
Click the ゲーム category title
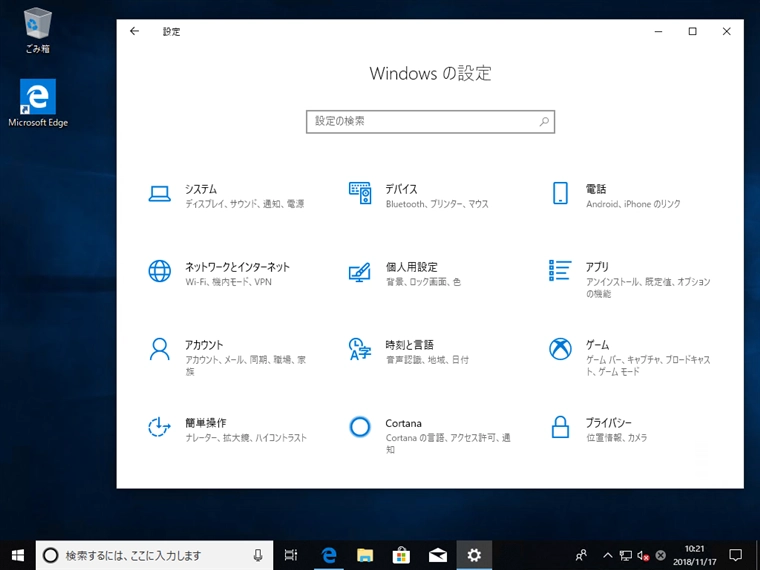coord(597,345)
